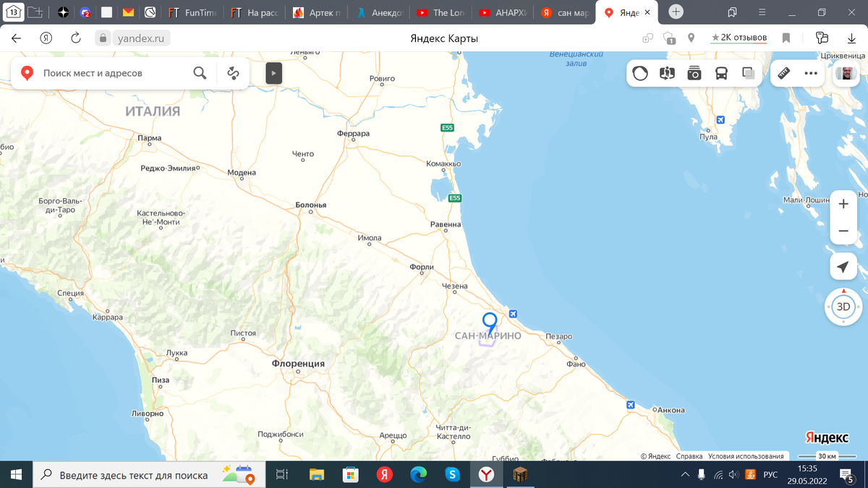Open Task View on the taskbar
868x488 pixels.
(282, 474)
